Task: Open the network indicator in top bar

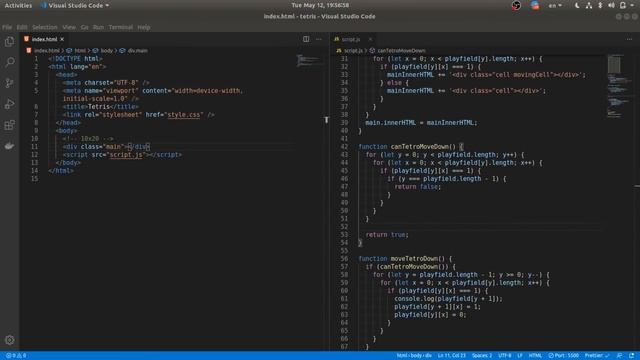Action: coord(589,5)
